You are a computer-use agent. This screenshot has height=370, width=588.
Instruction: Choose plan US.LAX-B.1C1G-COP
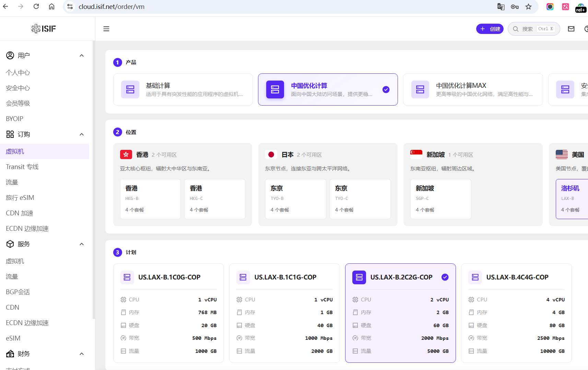point(284,313)
